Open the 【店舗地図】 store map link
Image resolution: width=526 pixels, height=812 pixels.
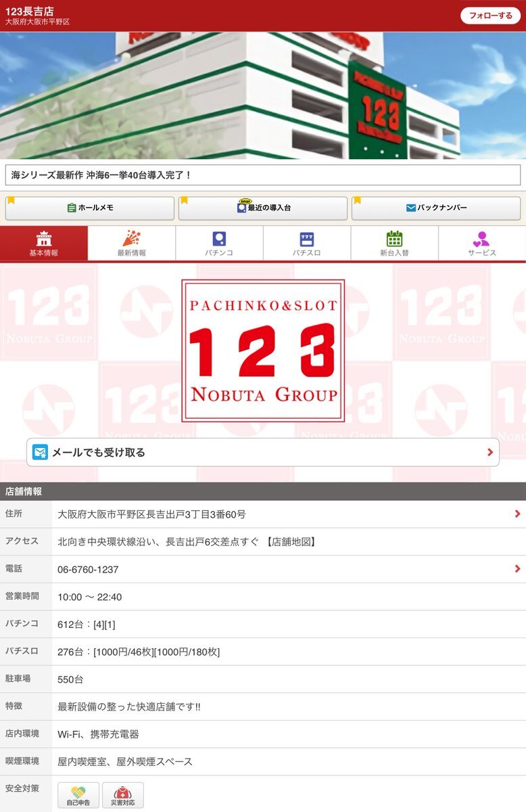(291, 542)
